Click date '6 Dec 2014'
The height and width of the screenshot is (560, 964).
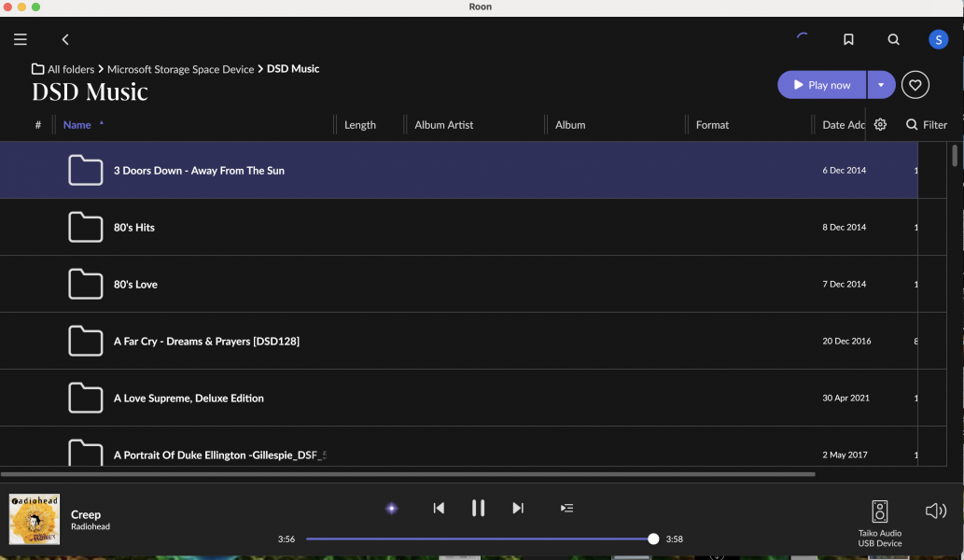tap(844, 170)
